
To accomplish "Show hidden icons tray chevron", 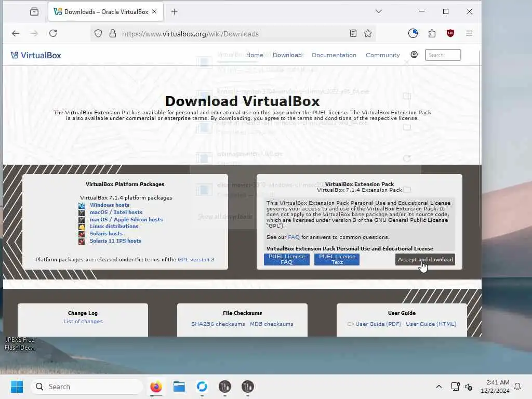I will coord(438,387).
